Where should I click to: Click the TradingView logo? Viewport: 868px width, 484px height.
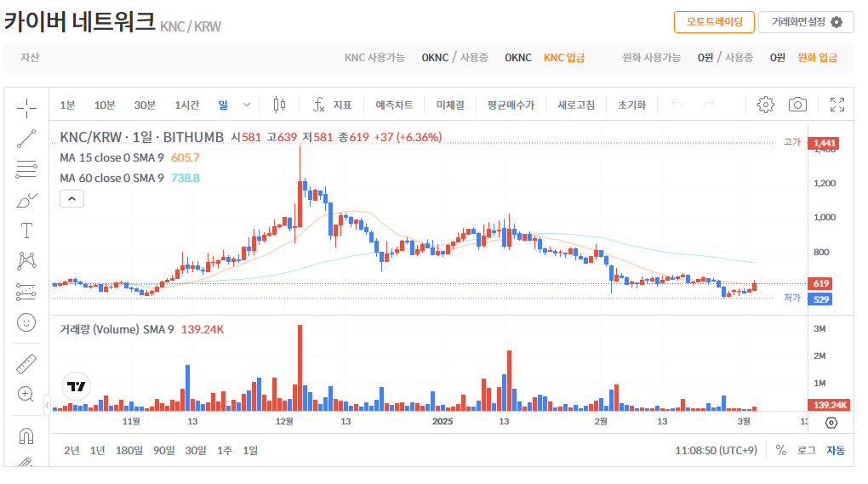pyautogui.click(x=76, y=386)
